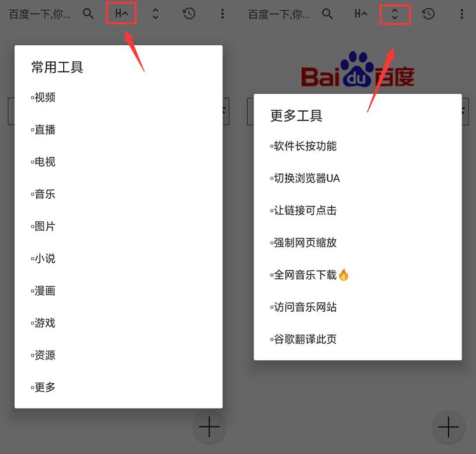The image size is (476, 454).
Task: Tap search icon in right screen toolbar
Action: [327, 13]
